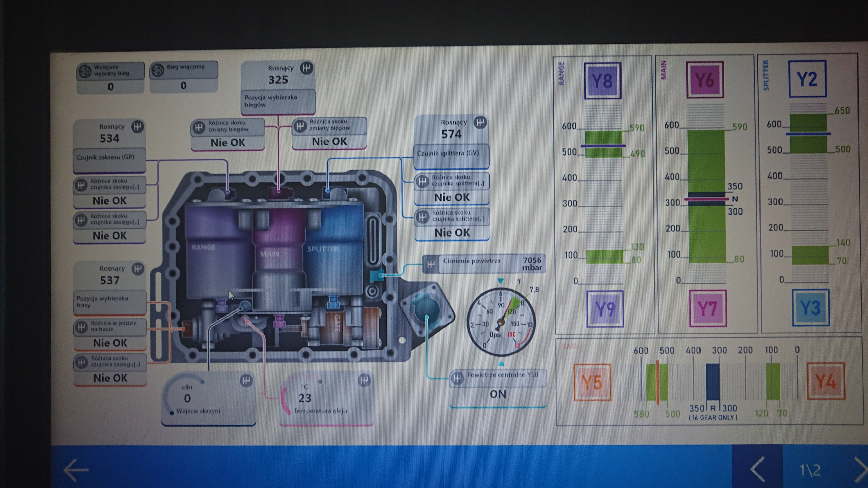This screenshot has width=868, height=488.
Task: Click gear icon on Temperatura oleju gauge
Action: [x=364, y=380]
